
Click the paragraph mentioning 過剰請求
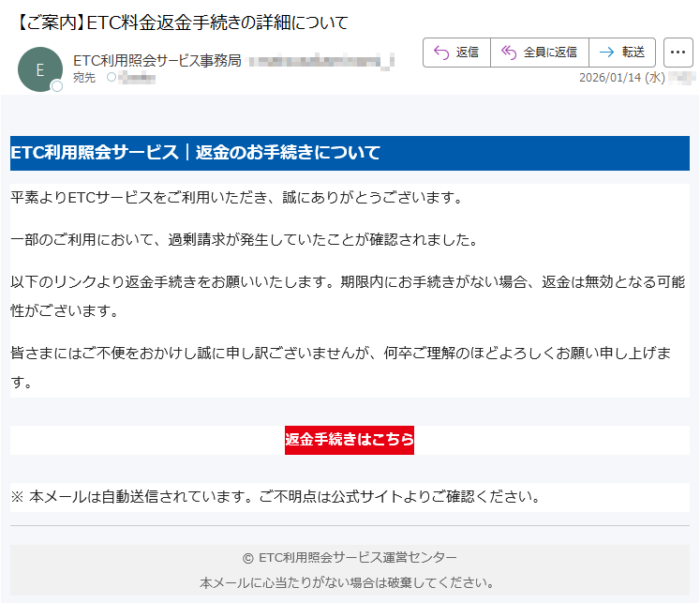(244, 240)
